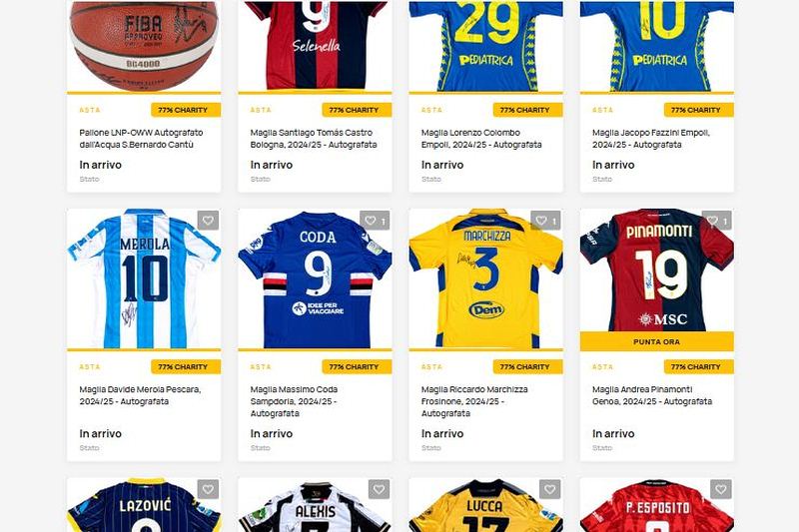Screen dimensions: 799x532
Task: Favorite the Lucca jersey with heart icon
Action: (550, 489)
